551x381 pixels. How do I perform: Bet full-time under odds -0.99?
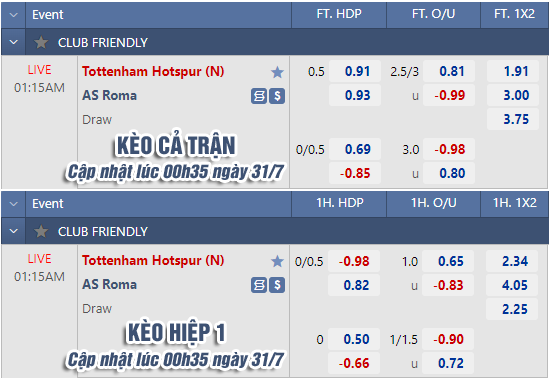tap(449, 95)
